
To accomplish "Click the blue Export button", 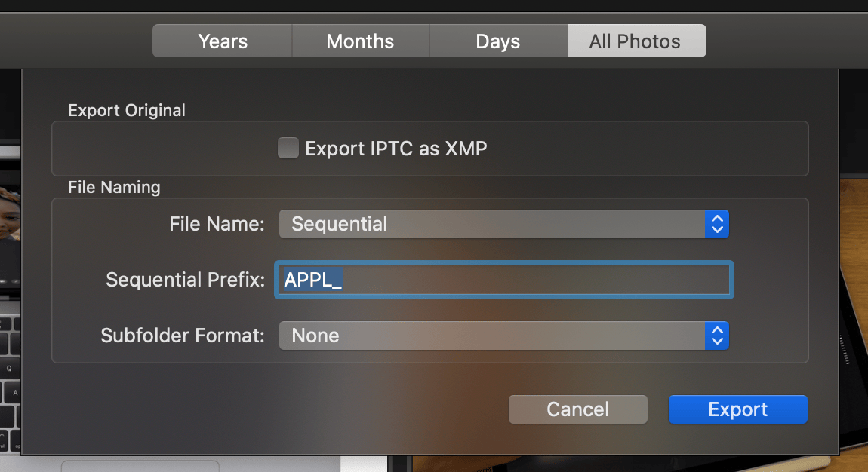I will click(737, 409).
